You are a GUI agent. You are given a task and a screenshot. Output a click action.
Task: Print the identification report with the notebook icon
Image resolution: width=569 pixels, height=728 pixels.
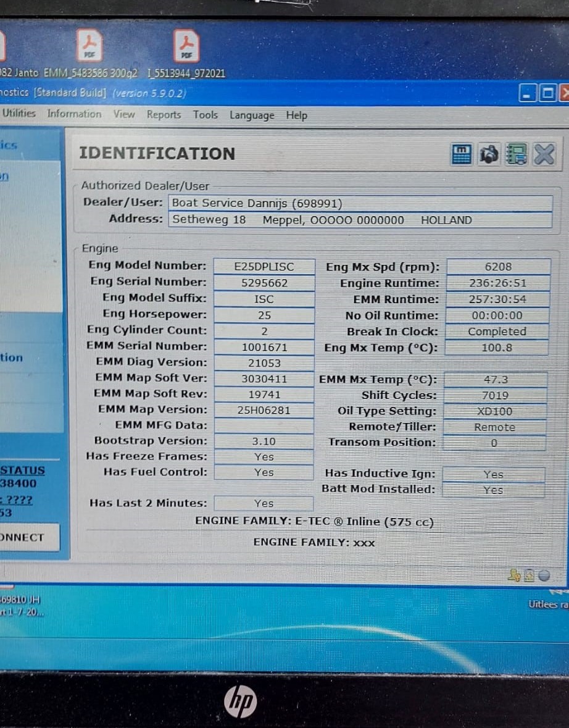(x=517, y=154)
